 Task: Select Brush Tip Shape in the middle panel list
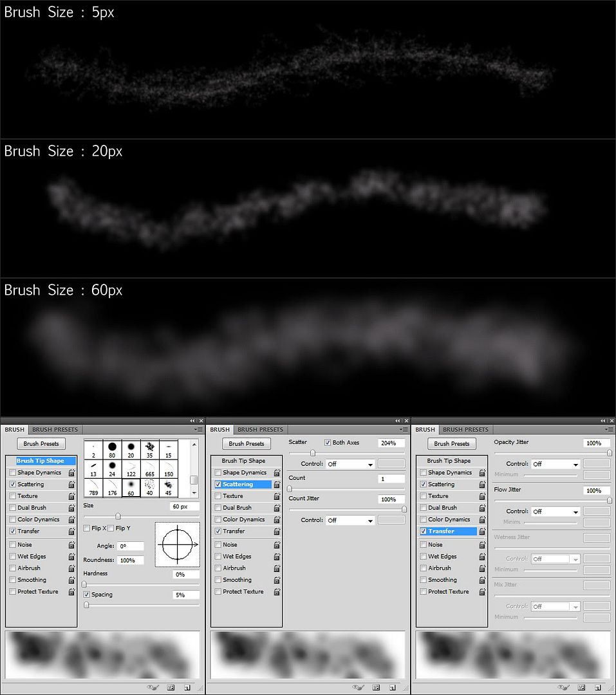click(x=243, y=461)
